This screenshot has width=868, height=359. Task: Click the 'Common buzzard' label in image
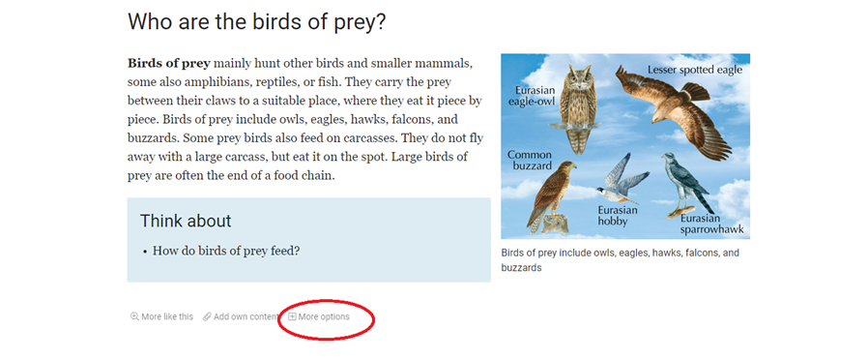530,160
